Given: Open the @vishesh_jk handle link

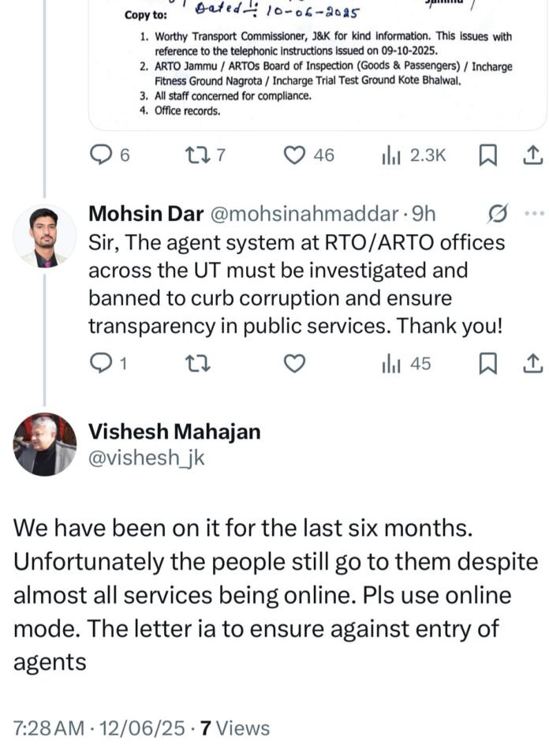Looking at the screenshot, I should [x=146, y=457].
